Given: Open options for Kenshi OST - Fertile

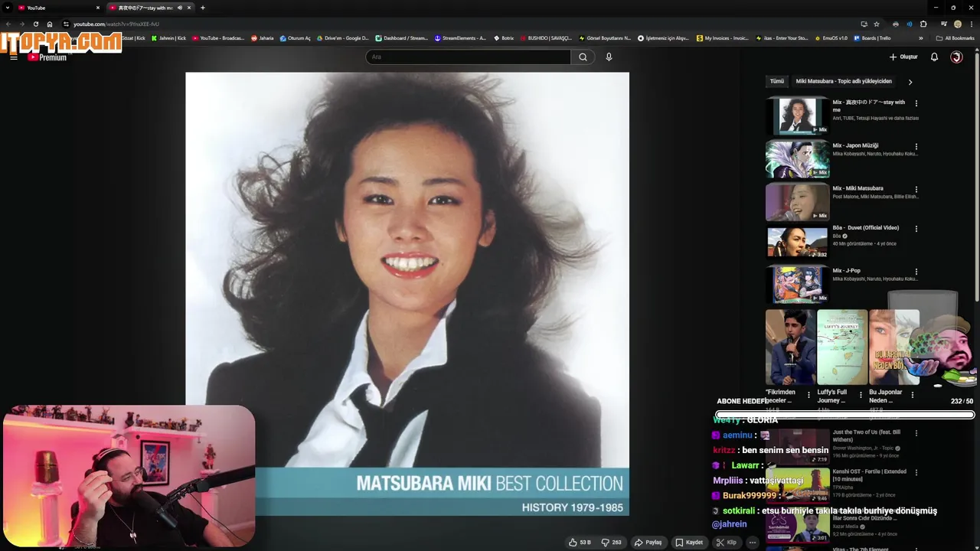Looking at the screenshot, I should (916, 473).
